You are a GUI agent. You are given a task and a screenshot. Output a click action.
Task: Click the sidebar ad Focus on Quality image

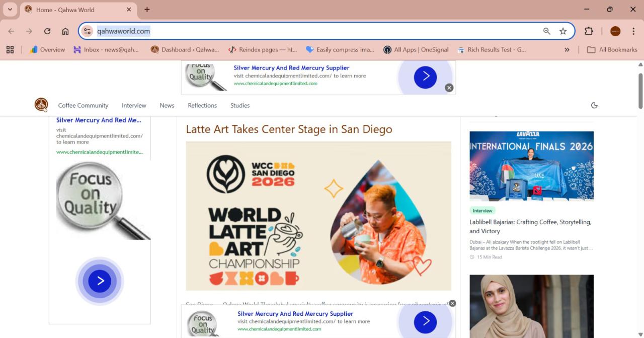tap(103, 200)
